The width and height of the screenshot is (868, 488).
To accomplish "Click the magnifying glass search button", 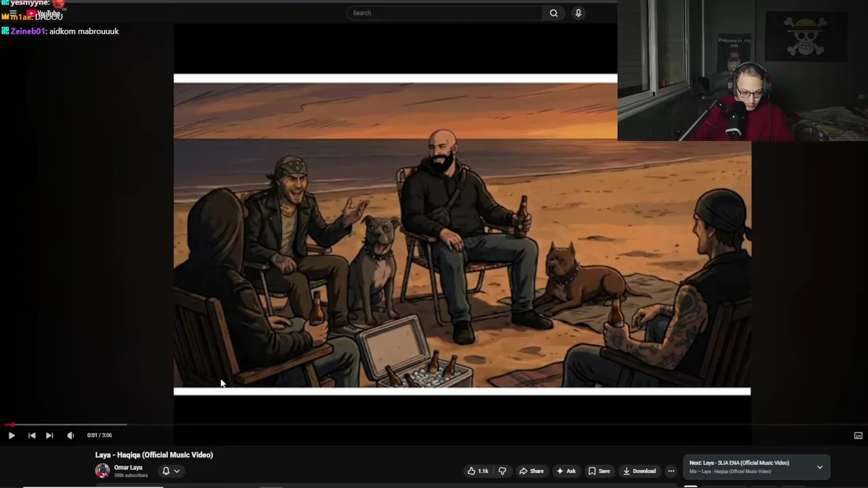I will pyautogui.click(x=554, y=13).
